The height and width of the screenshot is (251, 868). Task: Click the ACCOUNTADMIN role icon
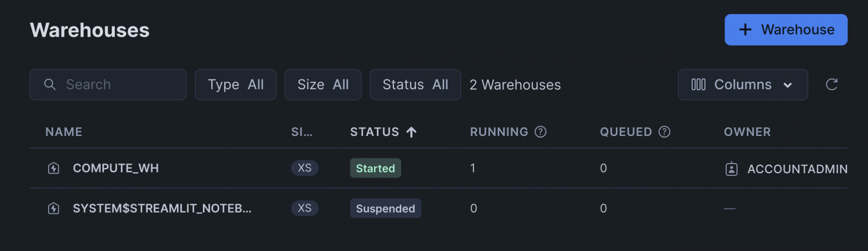(x=731, y=168)
